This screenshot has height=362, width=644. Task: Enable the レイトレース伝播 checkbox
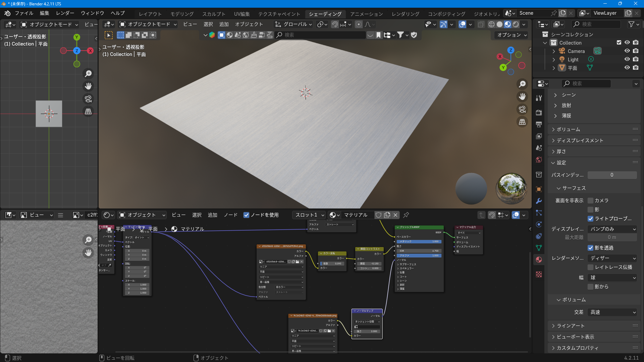591,267
